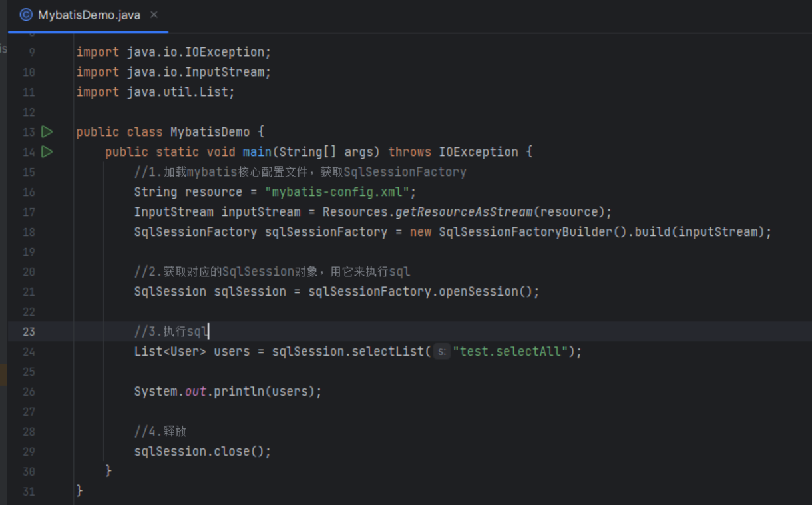Place cursor in "test.selectAll" string

point(510,352)
